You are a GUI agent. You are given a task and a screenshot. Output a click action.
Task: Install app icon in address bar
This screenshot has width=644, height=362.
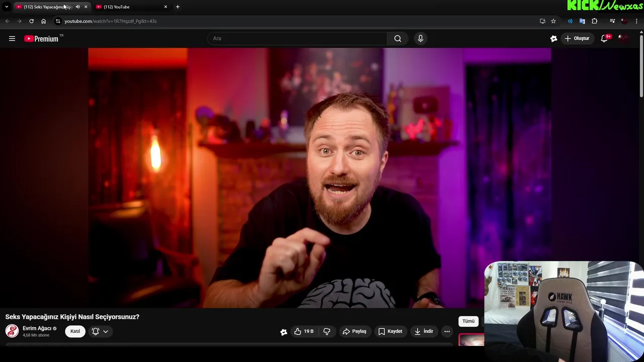pyautogui.click(x=542, y=21)
